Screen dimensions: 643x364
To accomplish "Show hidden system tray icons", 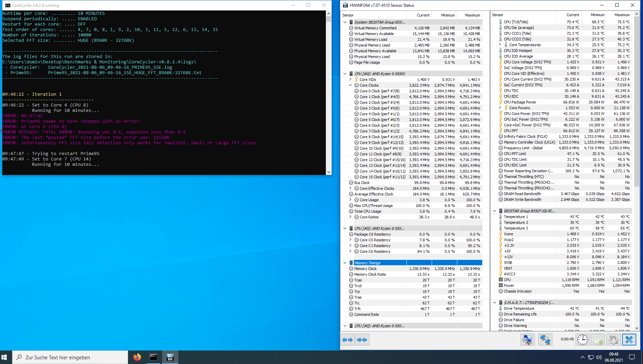I will pos(582,357).
